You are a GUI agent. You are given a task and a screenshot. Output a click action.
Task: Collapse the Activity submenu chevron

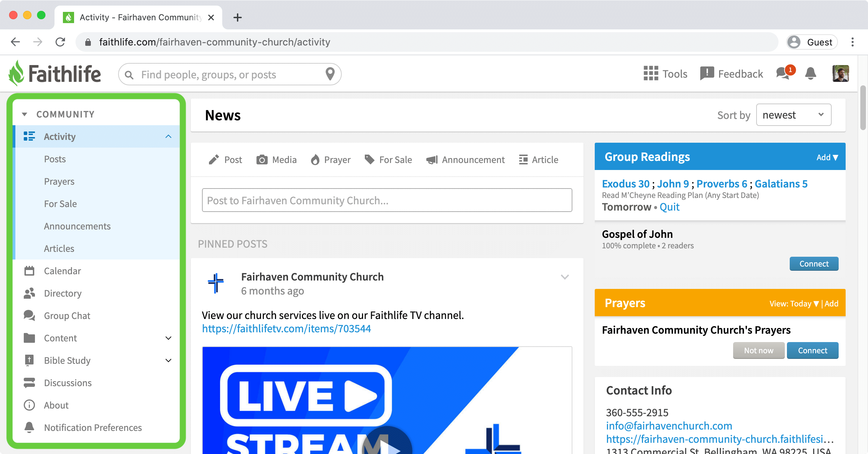168,136
